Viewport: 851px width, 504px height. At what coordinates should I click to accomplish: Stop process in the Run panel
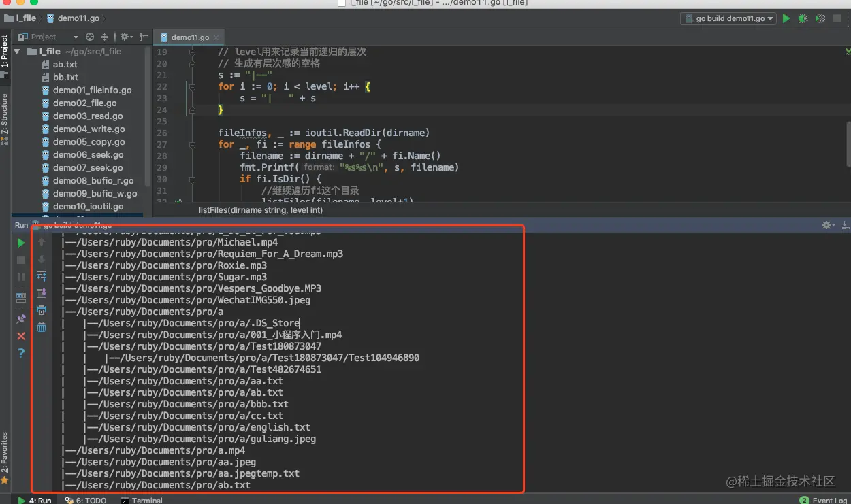[21, 260]
